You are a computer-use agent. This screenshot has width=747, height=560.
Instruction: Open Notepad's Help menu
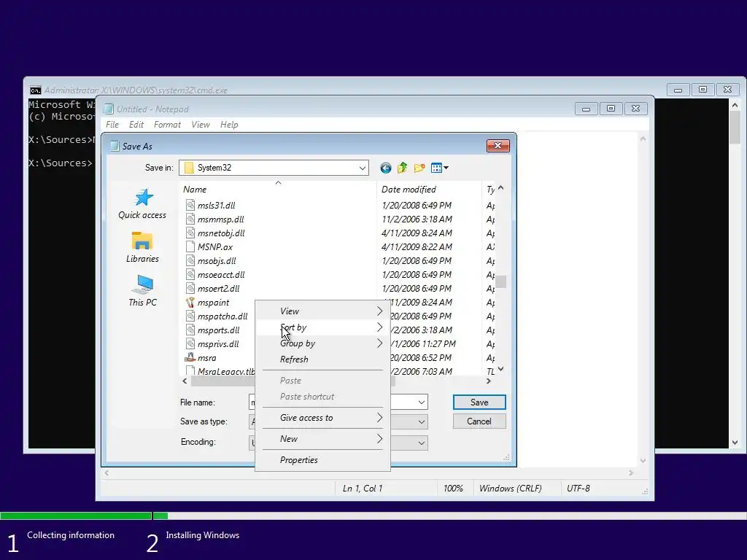point(229,125)
